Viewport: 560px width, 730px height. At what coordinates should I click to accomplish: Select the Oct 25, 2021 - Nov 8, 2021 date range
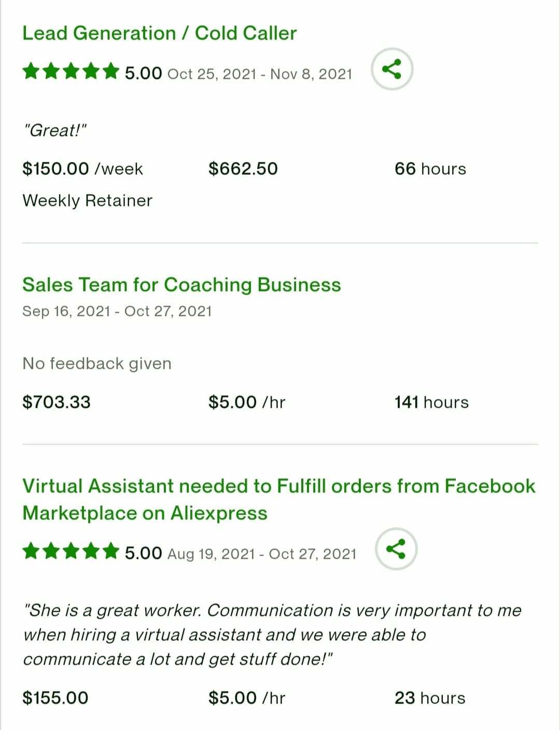point(260,74)
